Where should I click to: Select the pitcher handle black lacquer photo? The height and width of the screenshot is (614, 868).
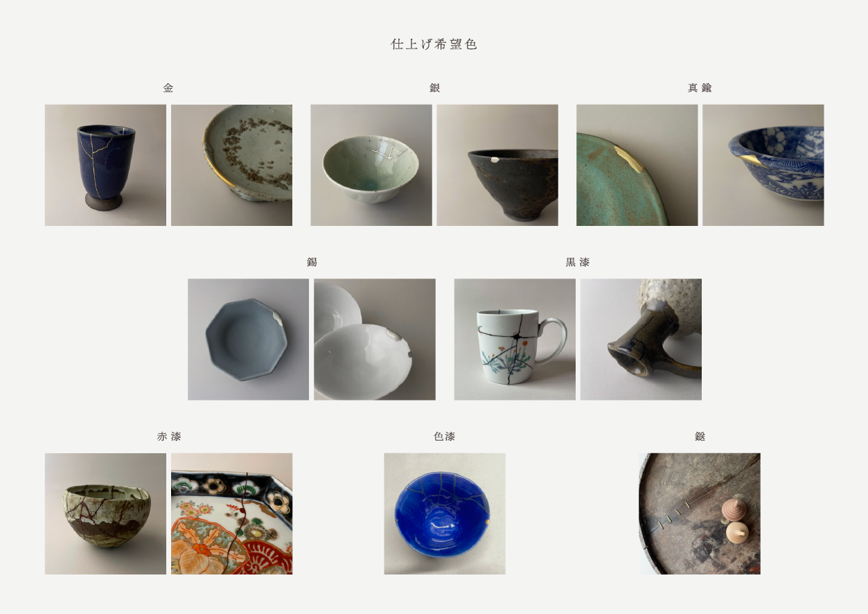pyautogui.click(x=641, y=340)
